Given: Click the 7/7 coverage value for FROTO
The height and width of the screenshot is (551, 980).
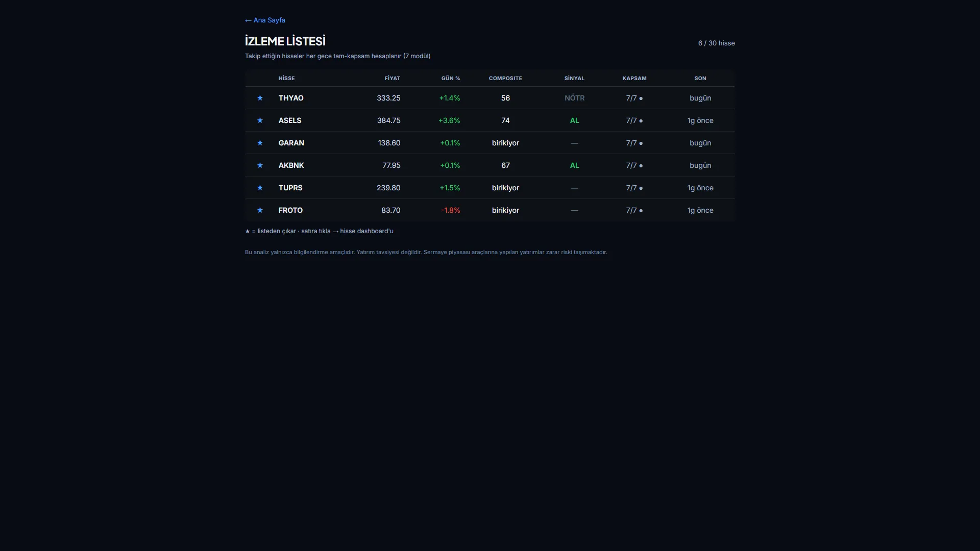Looking at the screenshot, I should pos(634,210).
